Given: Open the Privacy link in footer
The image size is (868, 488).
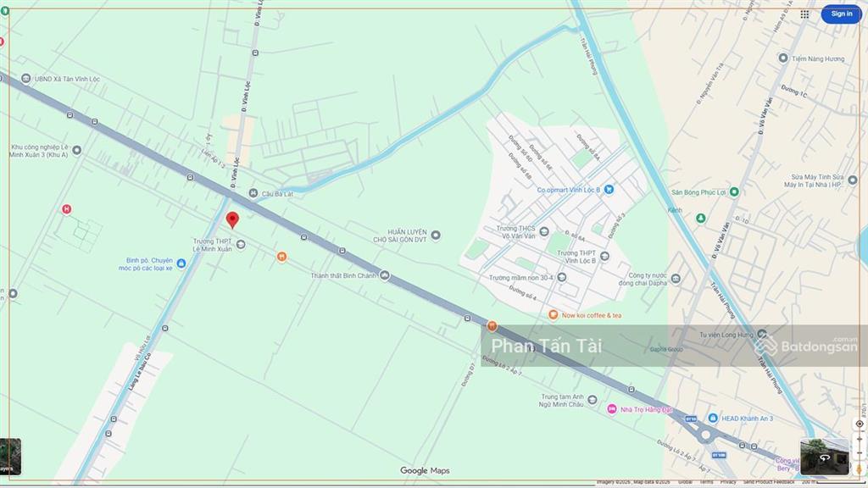Looking at the screenshot, I should tap(728, 482).
